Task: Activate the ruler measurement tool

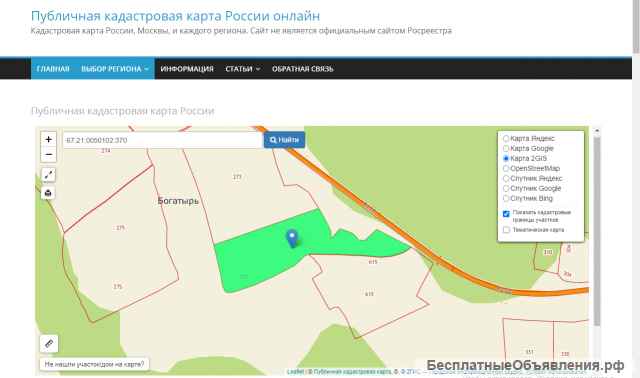Action: pyautogui.click(x=49, y=344)
